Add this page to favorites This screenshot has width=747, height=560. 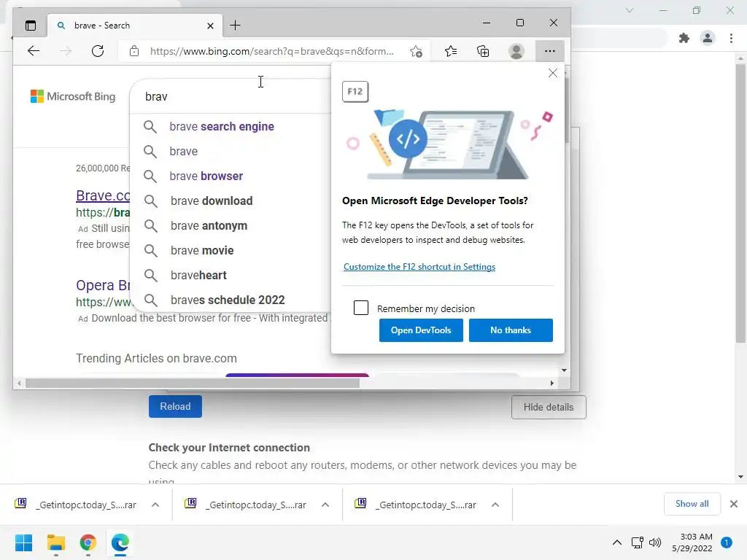(x=416, y=52)
